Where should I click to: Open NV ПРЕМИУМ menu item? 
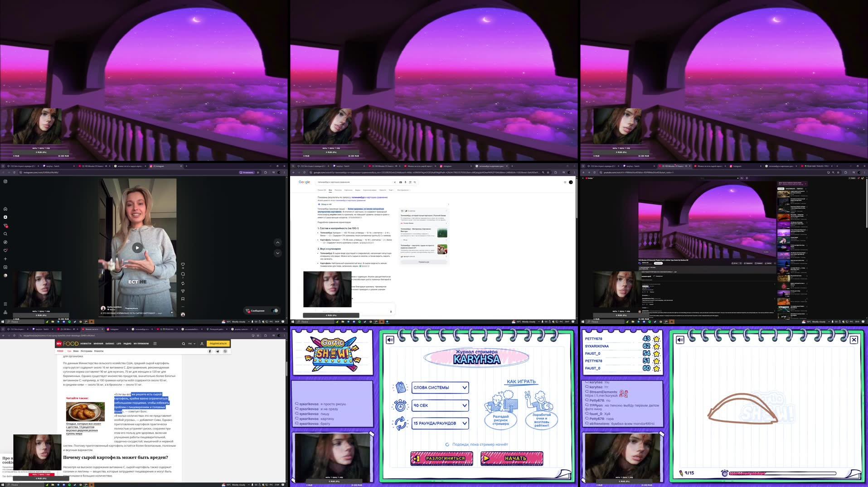point(141,343)
